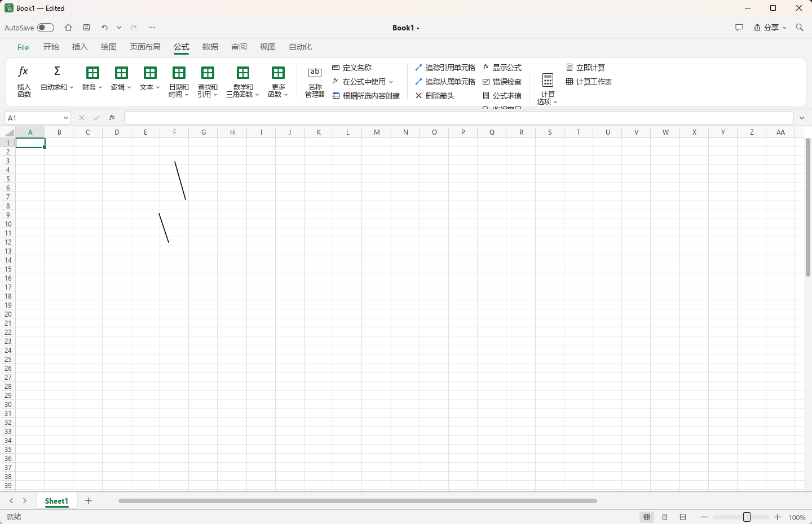
Task: Open the Name Manager (名称管理器)
Action: pos(315,82)
